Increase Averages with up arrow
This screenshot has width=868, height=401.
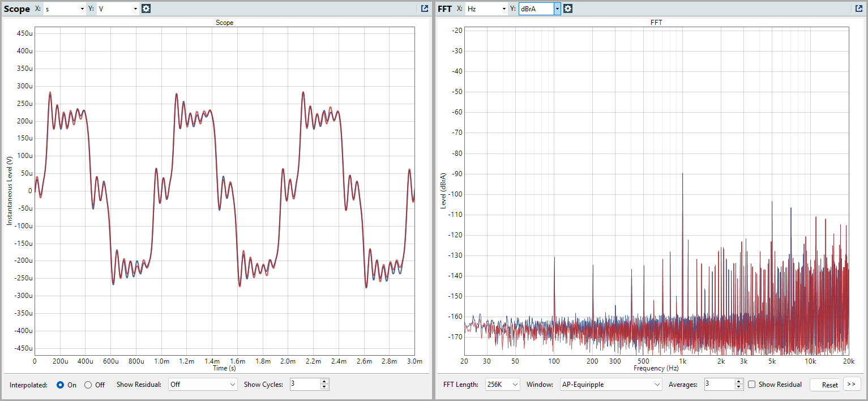739,381
